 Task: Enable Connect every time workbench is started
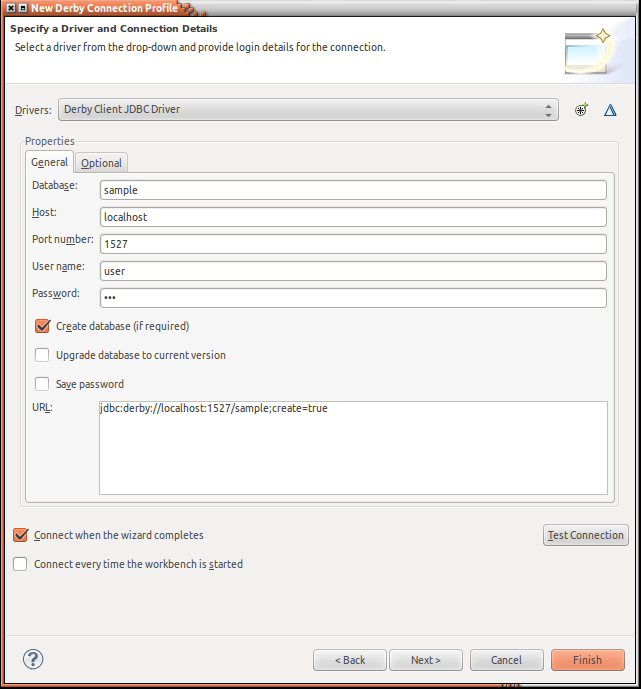click(20, 564)
